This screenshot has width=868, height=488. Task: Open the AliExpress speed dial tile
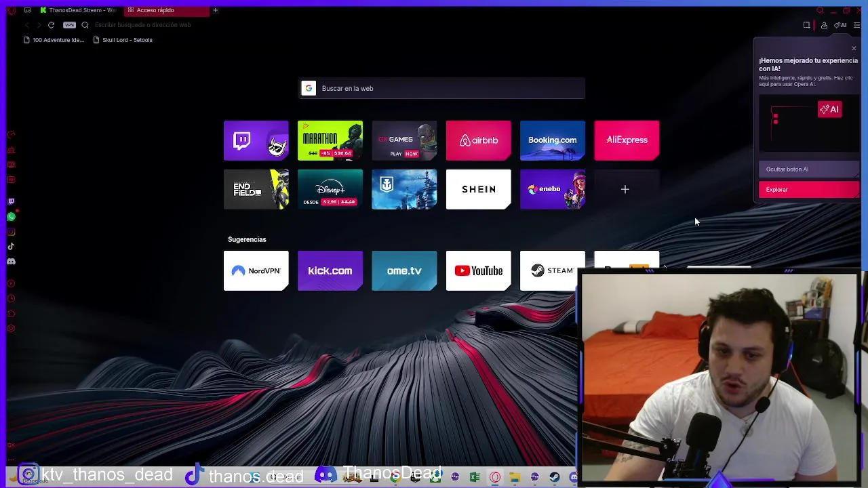click(627, 140)
